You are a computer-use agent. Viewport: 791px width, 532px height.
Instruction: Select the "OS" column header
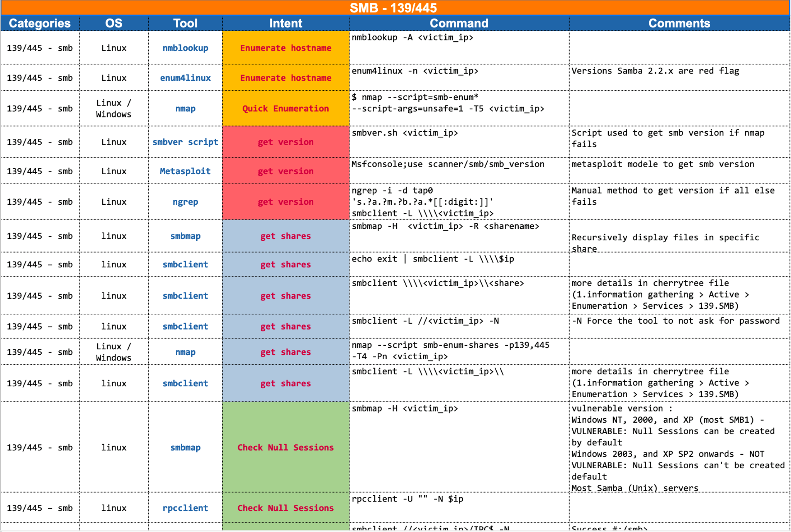click(114, 23)
